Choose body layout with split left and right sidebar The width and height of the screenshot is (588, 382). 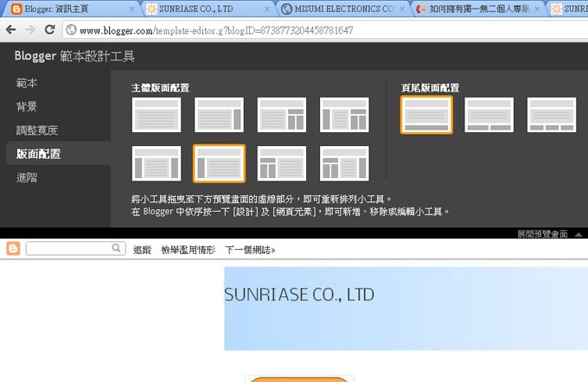tap(344, 163)
